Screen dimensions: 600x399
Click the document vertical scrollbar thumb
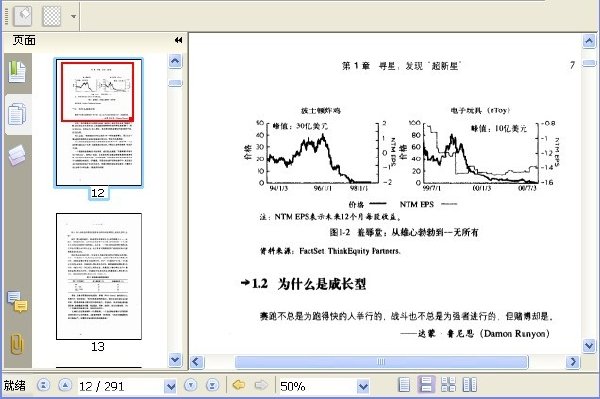click(589, 63)
